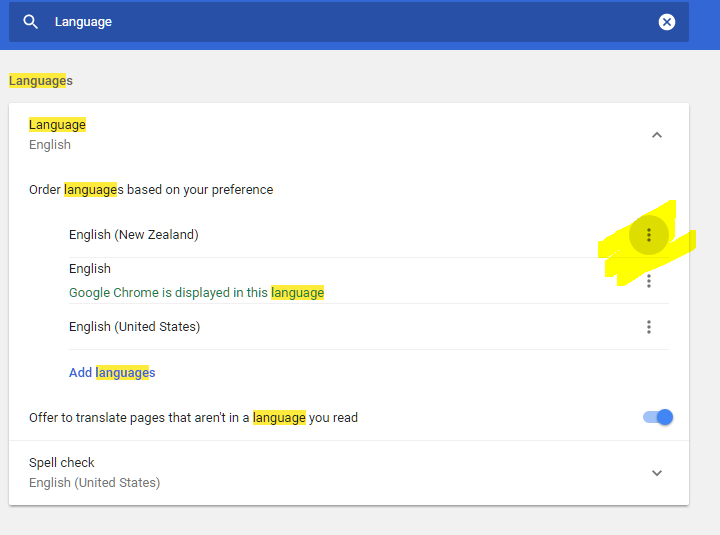Select the English (New Zealand) list entry
The height and width of the screenshot is (535, 720).
(x=134, y=235)
